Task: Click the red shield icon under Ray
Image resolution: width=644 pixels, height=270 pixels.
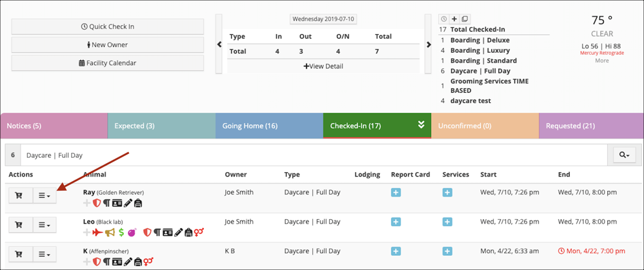Action: pyautogui.click(x=97, y=203)
